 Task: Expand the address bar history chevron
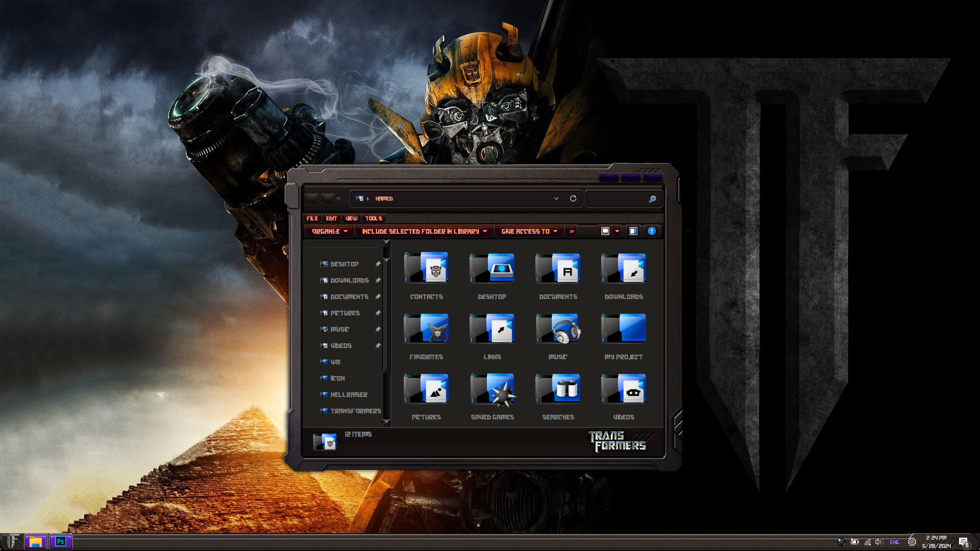tap(556, 198)
